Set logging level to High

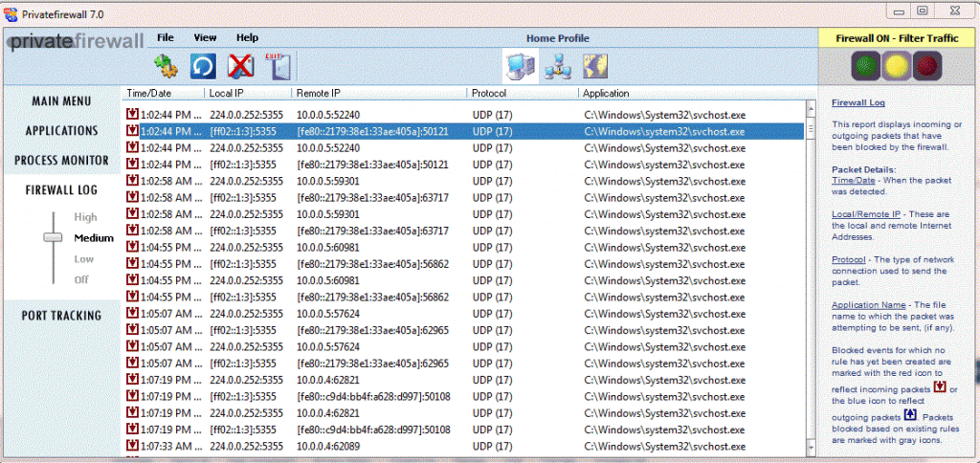click(85, 217)
